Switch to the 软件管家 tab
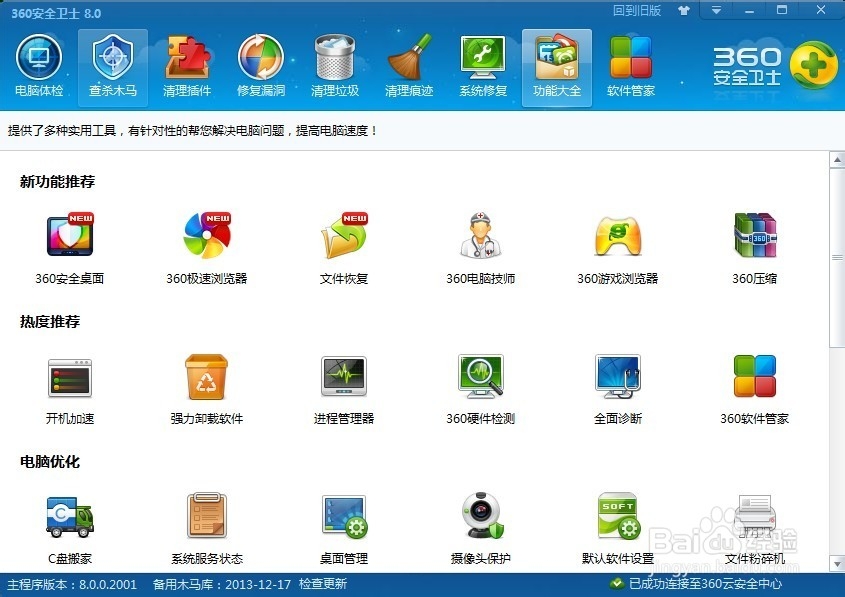This screenshot has height=597, width=845. click(631, 63)
